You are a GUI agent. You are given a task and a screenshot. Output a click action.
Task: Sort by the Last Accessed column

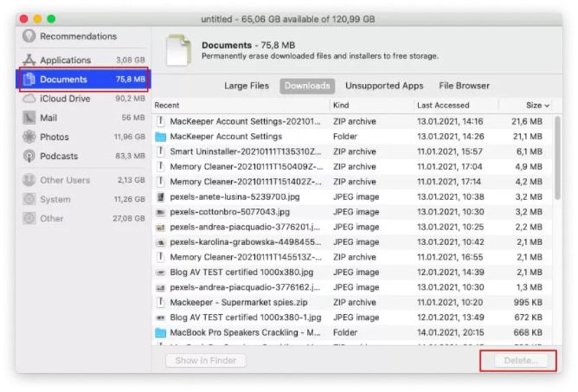coord(456,105)
